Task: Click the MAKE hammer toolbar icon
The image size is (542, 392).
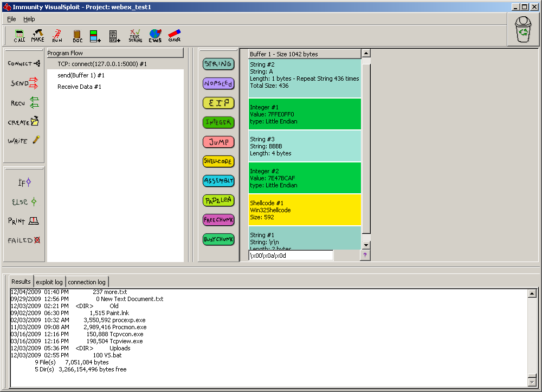Action: [38, 36]
